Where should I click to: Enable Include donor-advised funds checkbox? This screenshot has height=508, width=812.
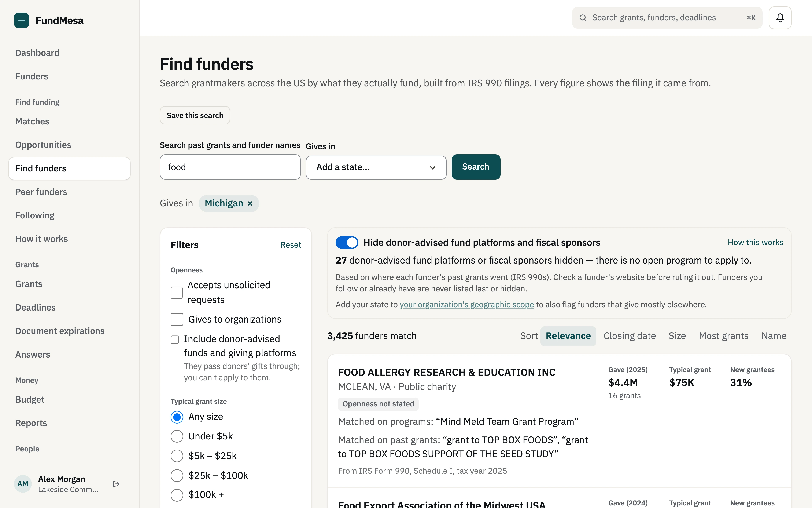[x=175, y=340]
